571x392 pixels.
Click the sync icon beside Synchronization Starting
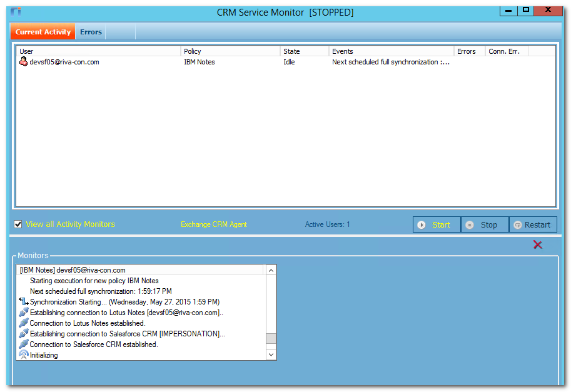pos(24,301)
